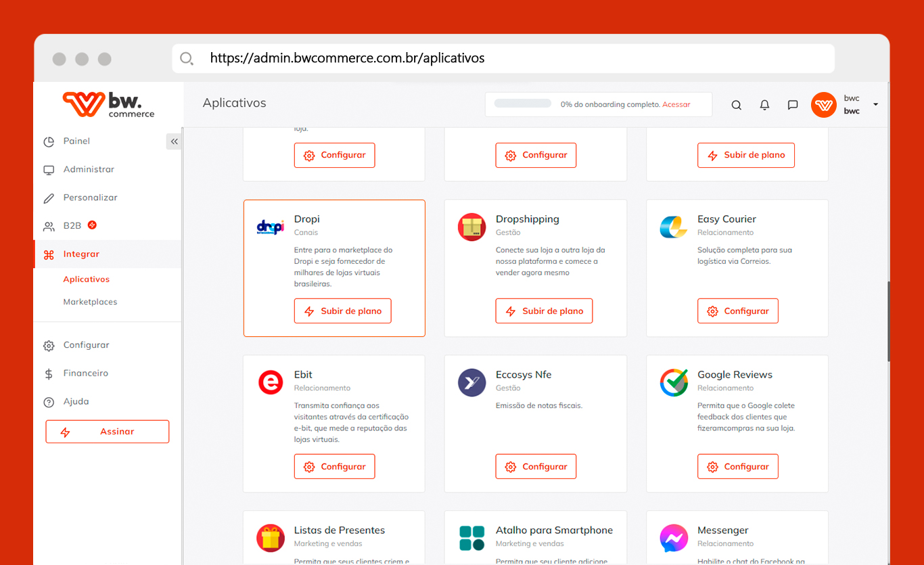Click Configurar on Eccosys Nfe card
924x565 pixels.
click(x=536, y=467)
